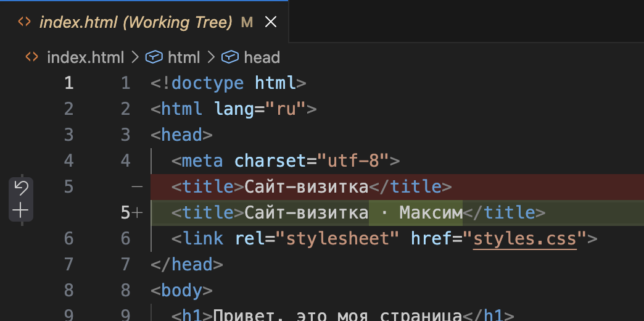Click the file icon before index.html breadcrumb

[31, 57]
